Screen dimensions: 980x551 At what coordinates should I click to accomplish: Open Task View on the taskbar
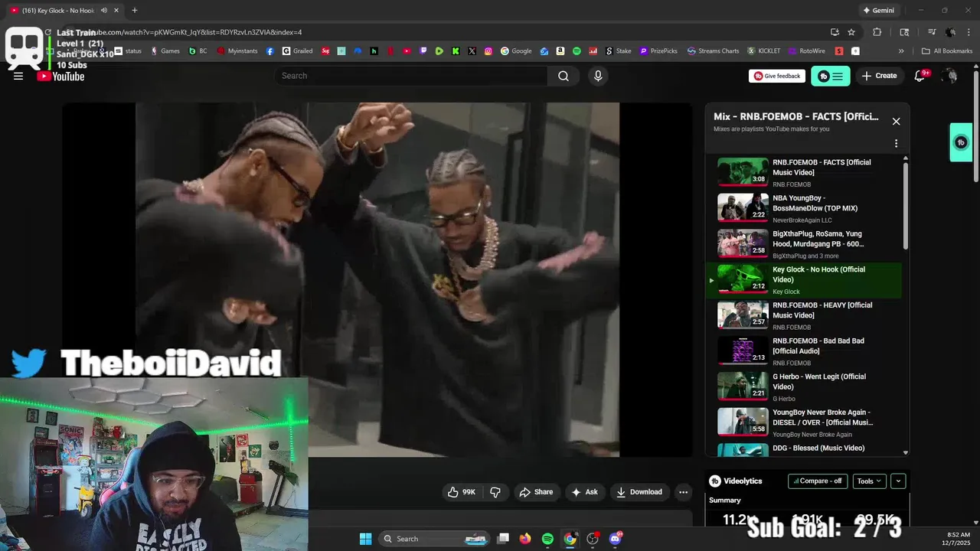(503, 539)
